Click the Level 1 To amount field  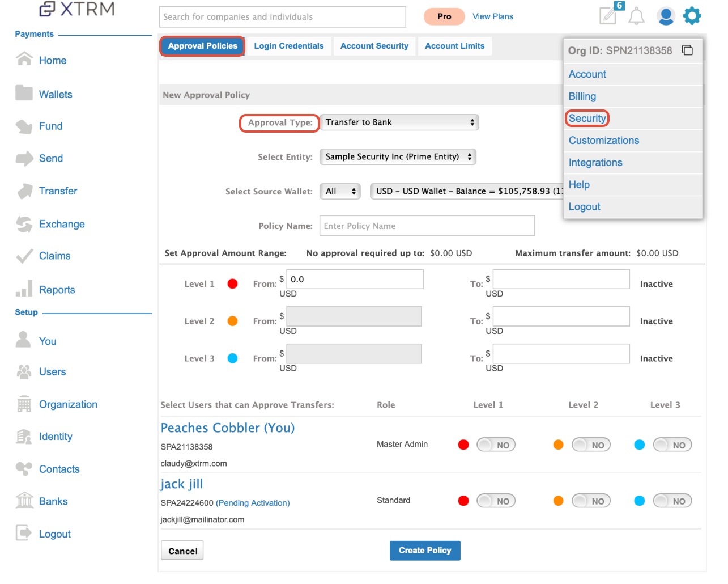coord(561,279)
